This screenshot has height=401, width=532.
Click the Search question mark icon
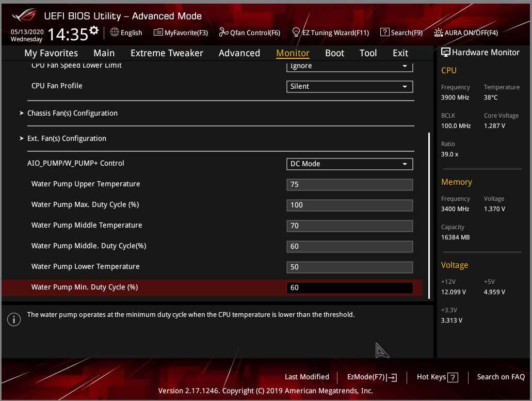coord(385,32)
